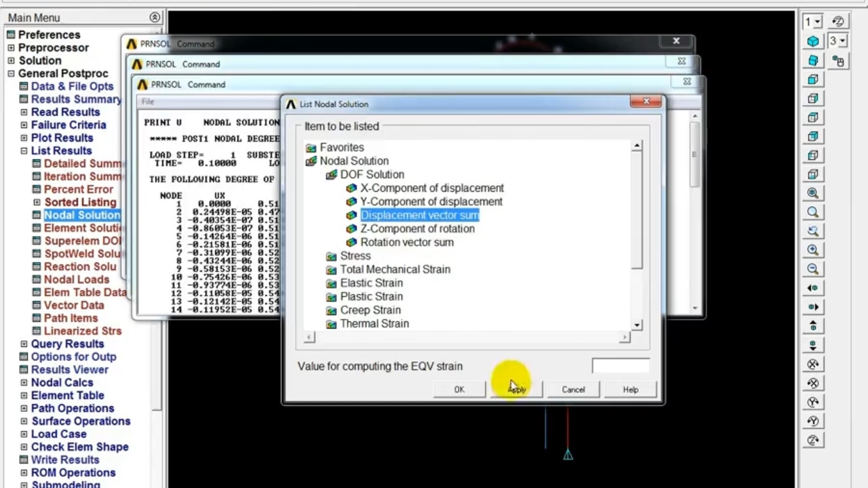This screenshot has height=488, width=868.
Task: Open the Stress folder in list
Action: point(355,256)
